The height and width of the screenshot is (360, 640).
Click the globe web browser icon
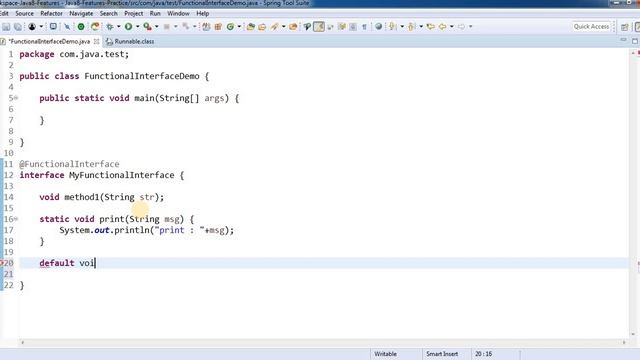click(379, 27)
